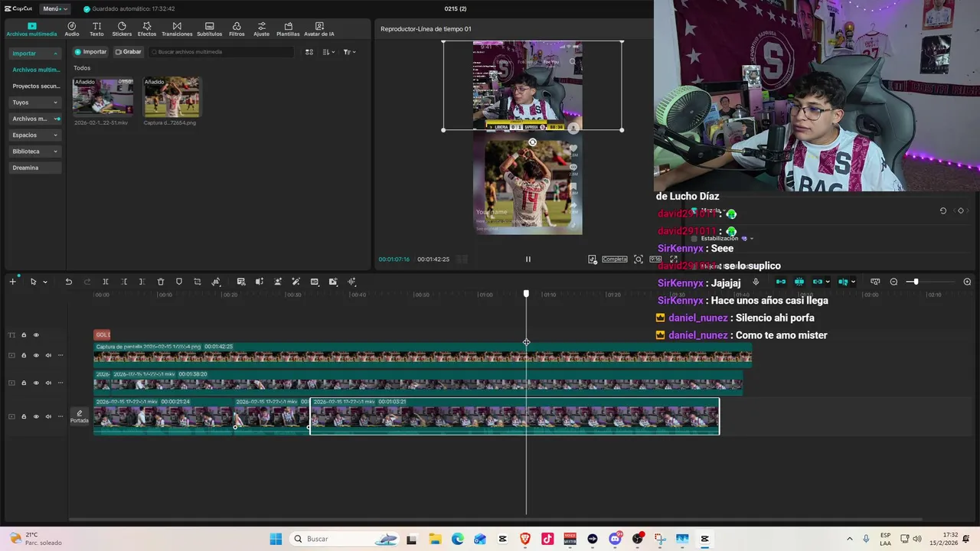Expand the player to full screen
Viewport: 980px width, 551px height.
(674, 259)
